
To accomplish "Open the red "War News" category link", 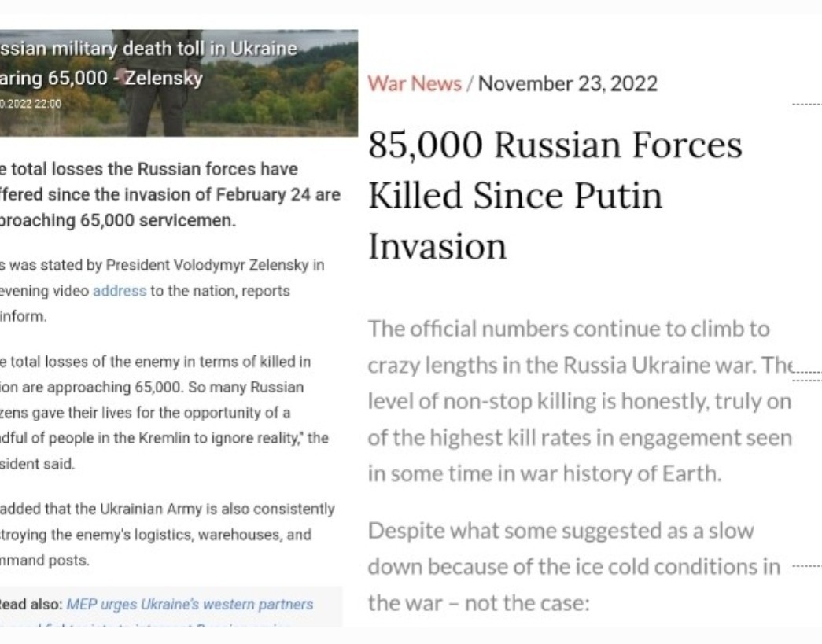I will (x=414, y=84).
